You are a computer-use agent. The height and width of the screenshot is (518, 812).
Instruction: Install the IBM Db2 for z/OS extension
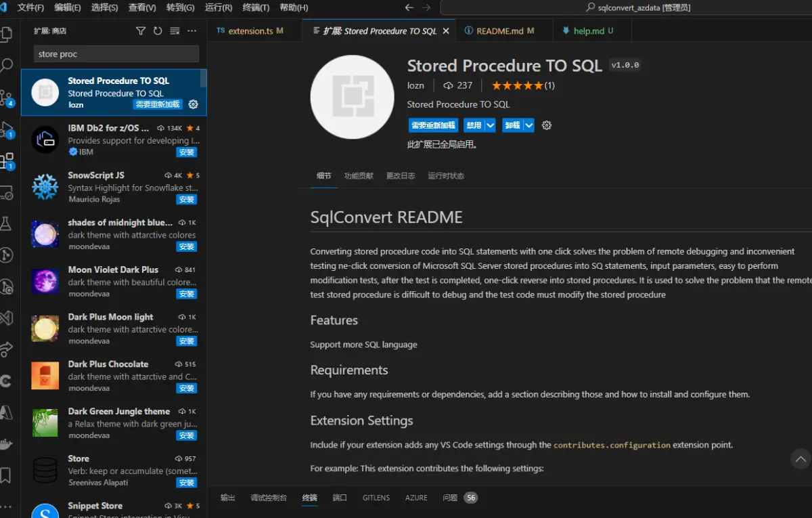[x=187, y=152]
